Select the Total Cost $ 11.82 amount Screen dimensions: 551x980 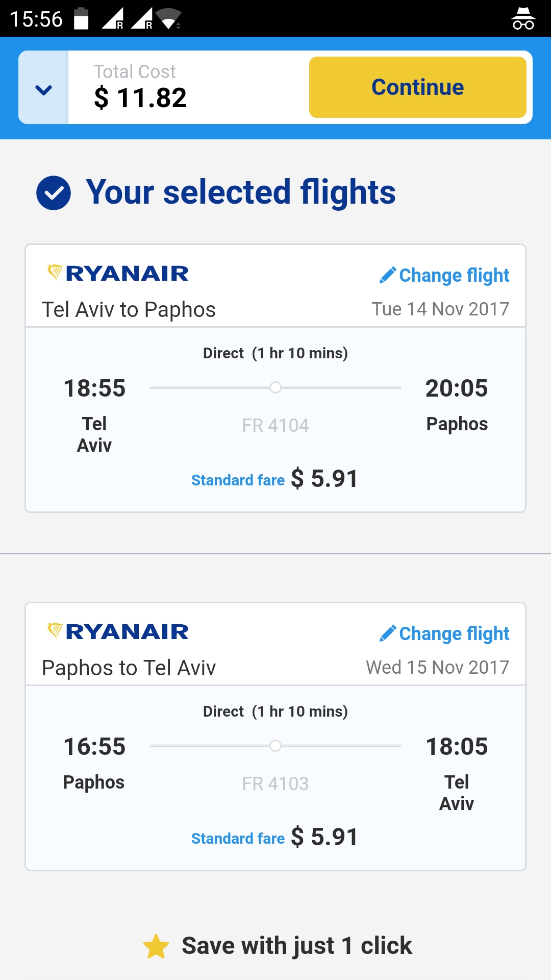(140, 97)
